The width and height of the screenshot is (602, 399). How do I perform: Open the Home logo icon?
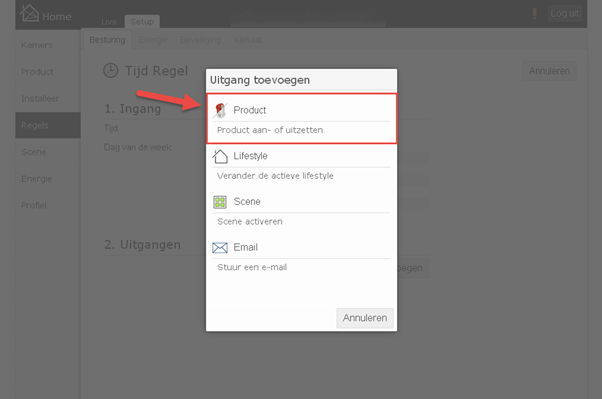click(x=29, y=13)
